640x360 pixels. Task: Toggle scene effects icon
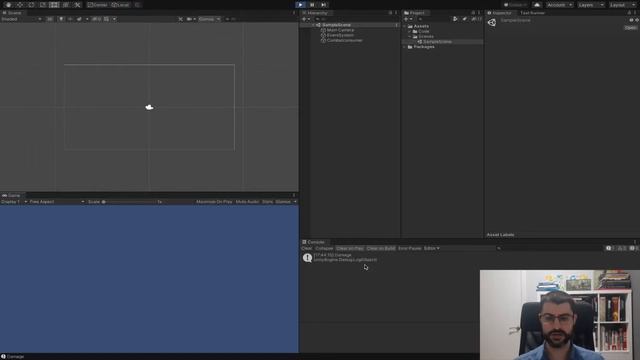coord(79,19)
